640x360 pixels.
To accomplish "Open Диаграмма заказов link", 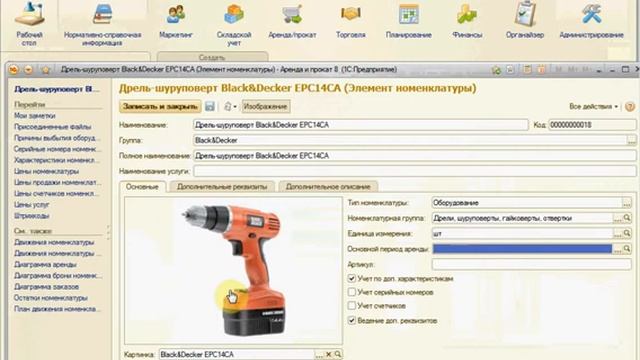I will pyautogui.click(x=47, y=287).
